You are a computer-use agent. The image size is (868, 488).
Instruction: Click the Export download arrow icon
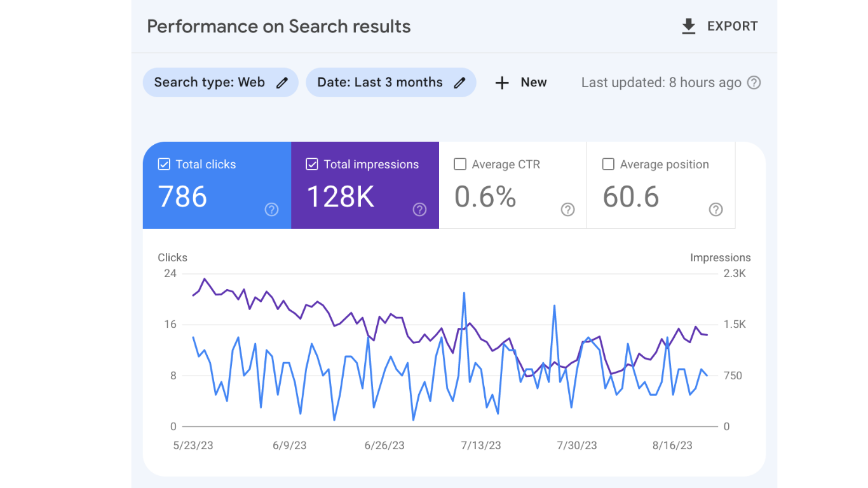pos(689,27)
